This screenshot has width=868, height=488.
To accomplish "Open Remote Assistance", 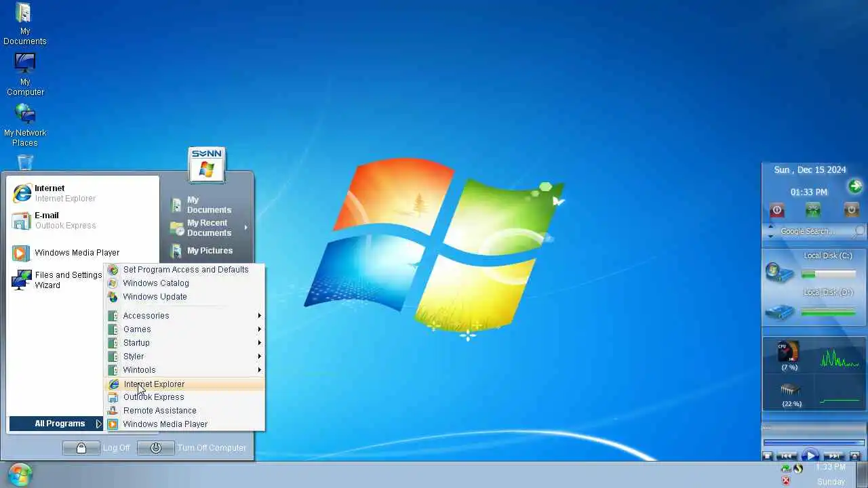I will pyautogui.click(x=184, y=411).
